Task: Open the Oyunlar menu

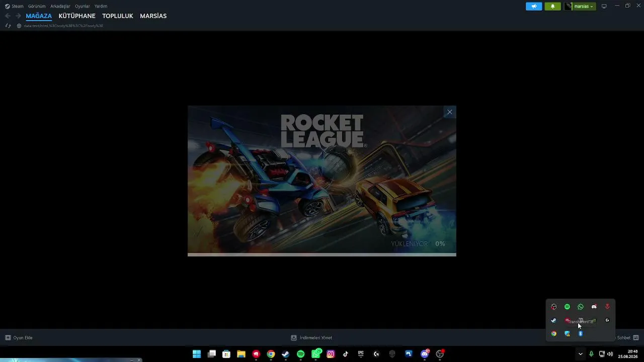Action: pyautogui.click(x=83, y=6)
